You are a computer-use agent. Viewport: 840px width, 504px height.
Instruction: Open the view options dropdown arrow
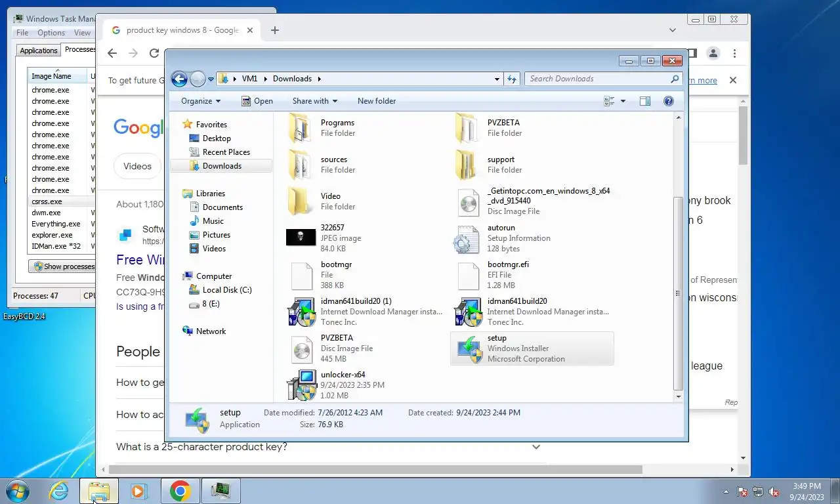pyautogui.click(x=623, y=101)
